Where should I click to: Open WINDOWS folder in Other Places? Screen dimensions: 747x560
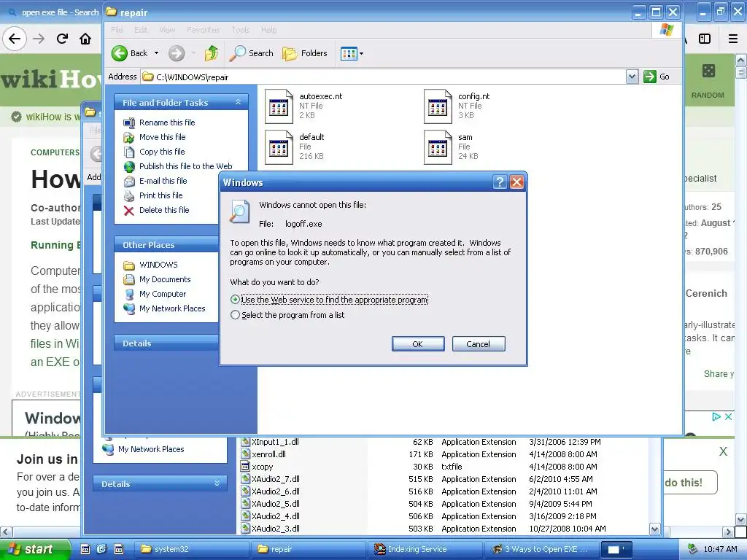158,265
